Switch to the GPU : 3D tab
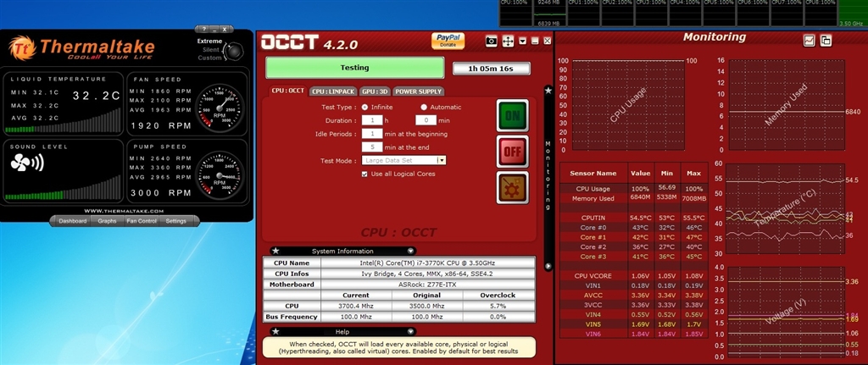 [x=376, y=91]
